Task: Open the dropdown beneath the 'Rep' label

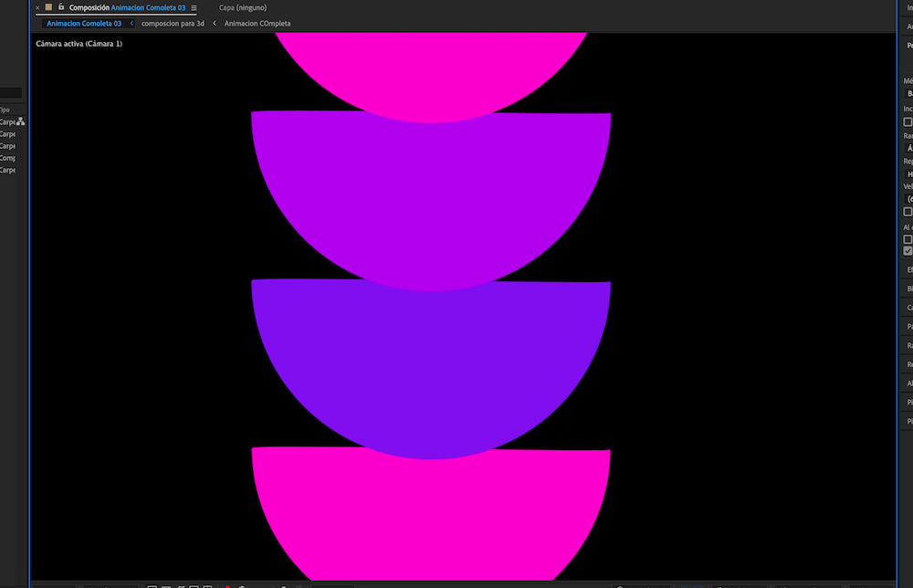Action: coord(908,173)
